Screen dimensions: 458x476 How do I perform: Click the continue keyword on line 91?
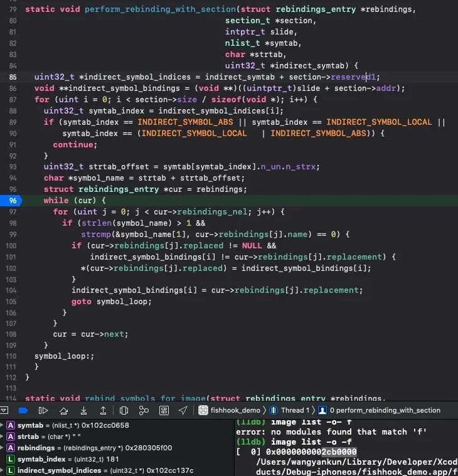(x=73, y=145)
